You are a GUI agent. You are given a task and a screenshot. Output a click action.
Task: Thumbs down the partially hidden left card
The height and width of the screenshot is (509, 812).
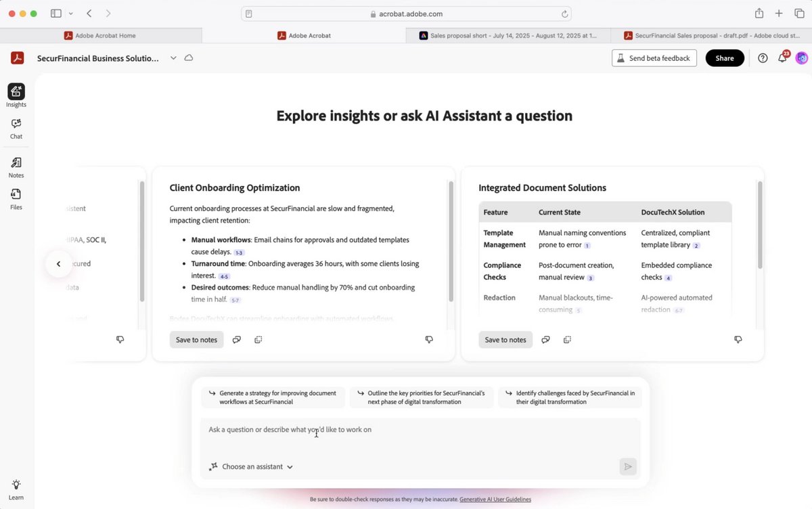tap(120, 340)
